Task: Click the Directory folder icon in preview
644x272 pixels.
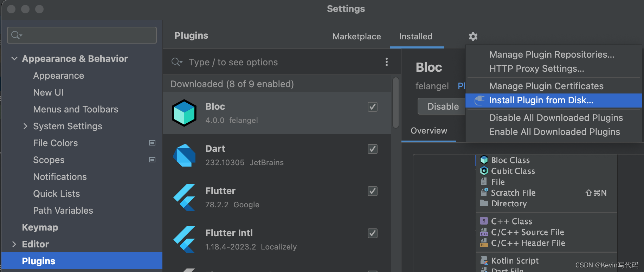Action: coord(484,203)
